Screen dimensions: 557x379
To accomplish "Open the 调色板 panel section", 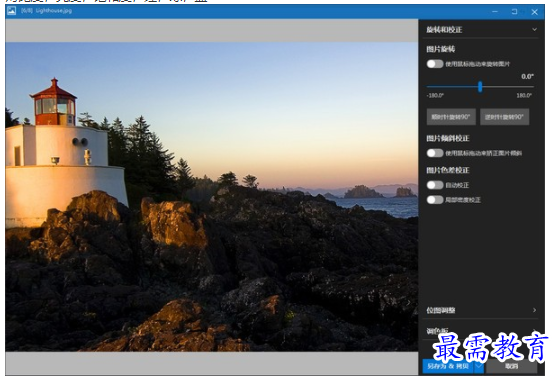I will tap(481, 331).
